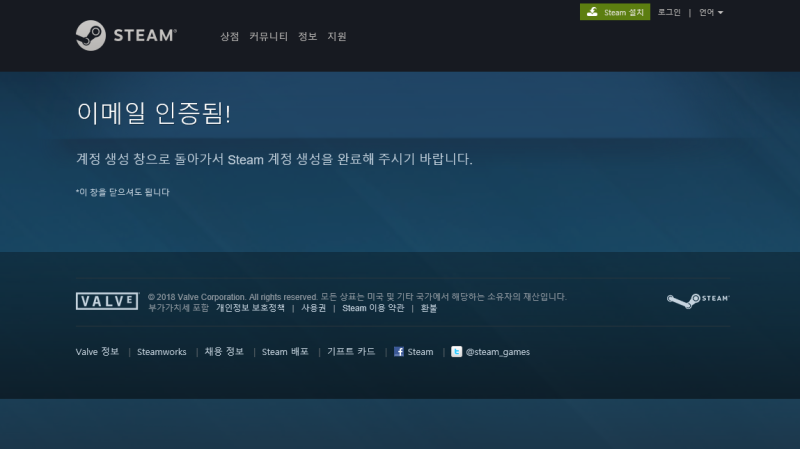Click the Twitter icon beside @steam_games
The width and height of the screenshot is (800, 449).
(457, 352)
